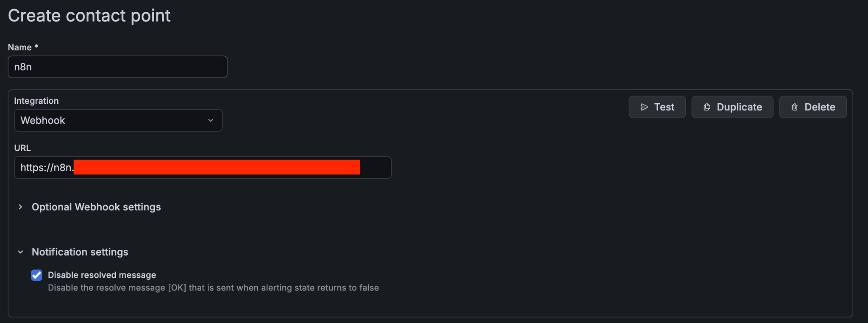
Task: Click the trash can icon on Delete
Action: [x=795, y=107]
